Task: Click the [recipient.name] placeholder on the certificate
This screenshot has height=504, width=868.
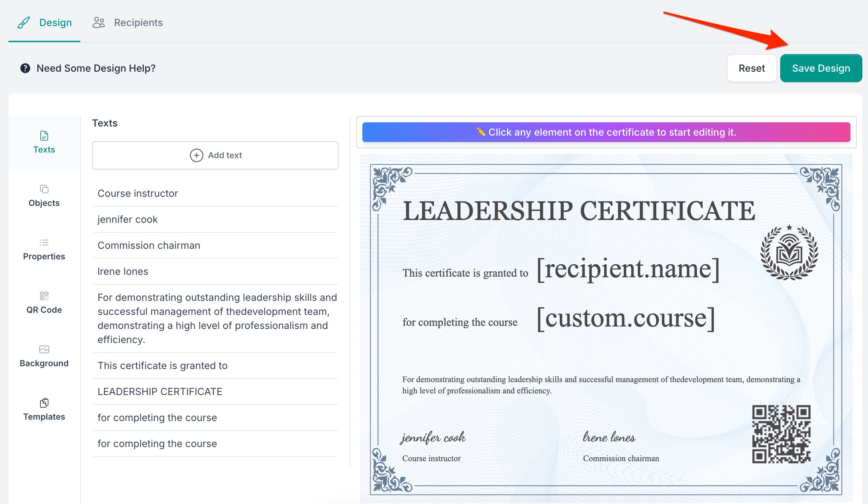Action: point(628,269)
